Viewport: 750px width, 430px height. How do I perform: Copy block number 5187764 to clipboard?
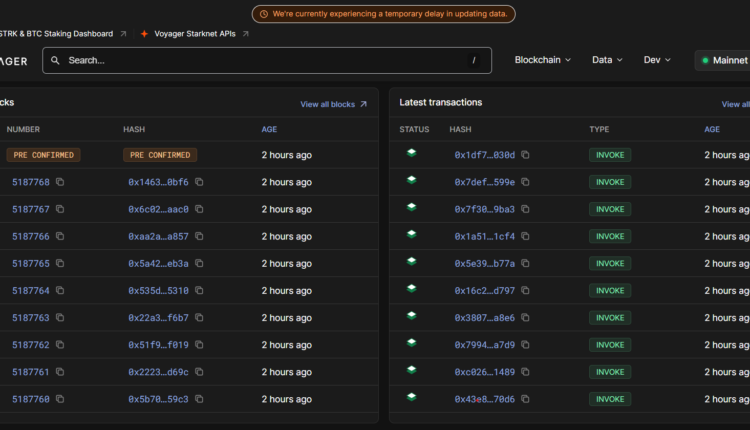point(60,290)
